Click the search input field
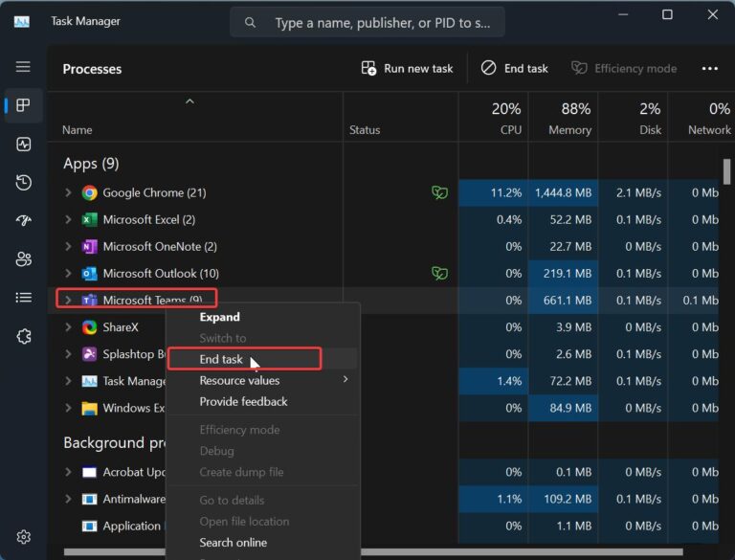 point(367,23)
